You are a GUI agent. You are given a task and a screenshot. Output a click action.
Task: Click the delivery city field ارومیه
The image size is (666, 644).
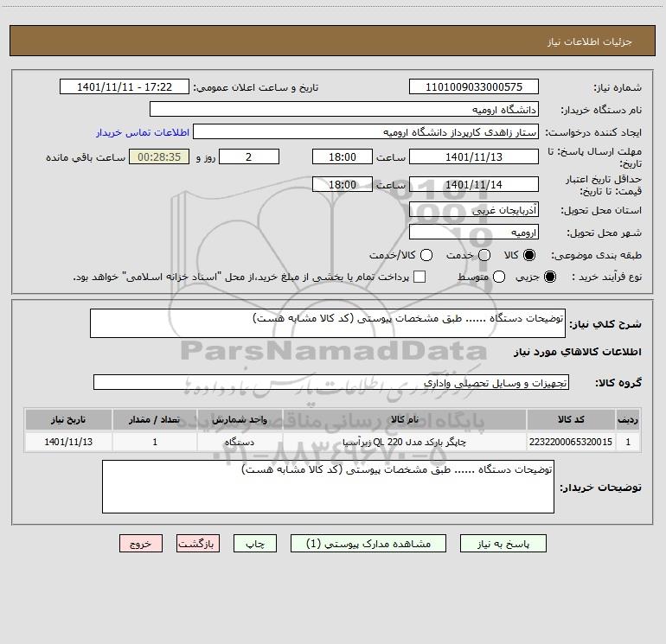point(474,232)
